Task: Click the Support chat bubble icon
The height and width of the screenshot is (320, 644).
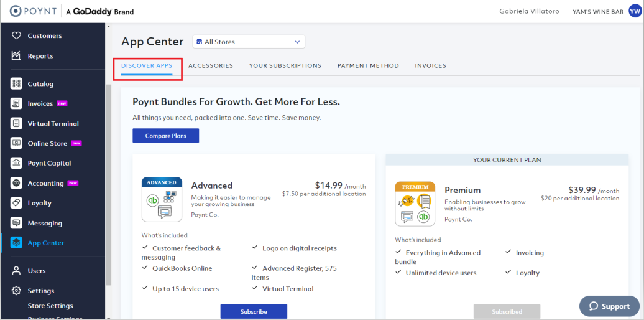Action: (594, 306)
